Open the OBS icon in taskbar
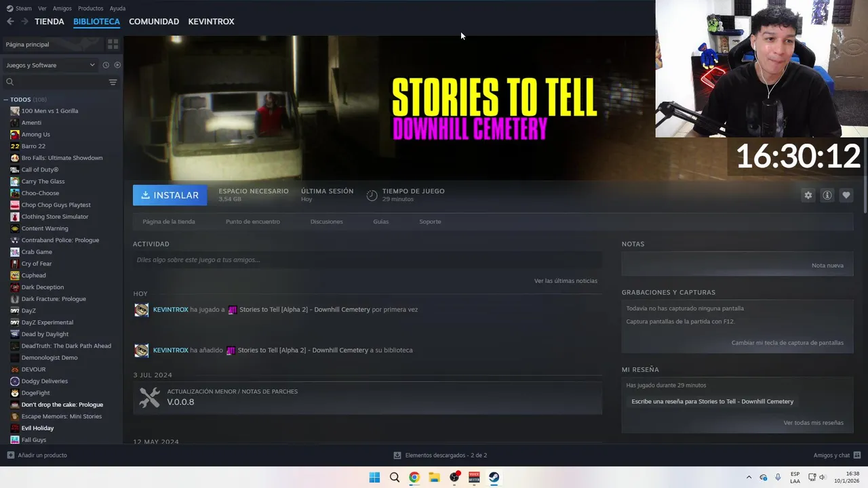 coord(454,477)
